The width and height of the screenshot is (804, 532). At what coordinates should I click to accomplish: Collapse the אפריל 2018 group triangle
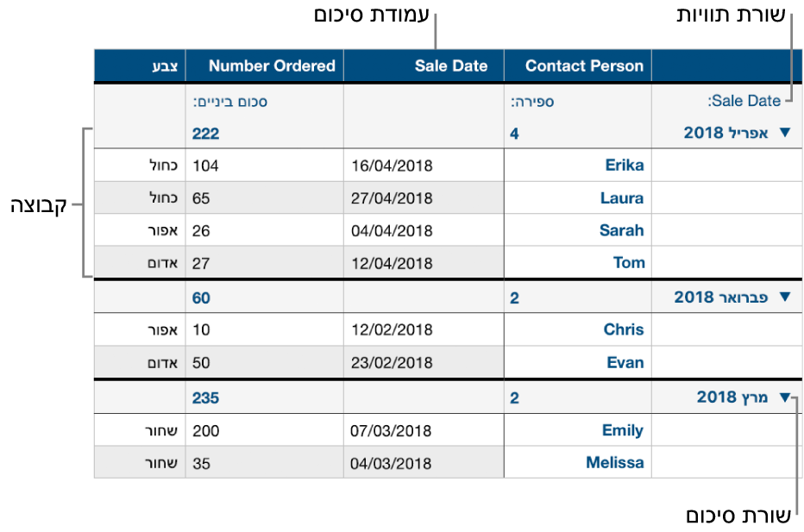[784, 132]
